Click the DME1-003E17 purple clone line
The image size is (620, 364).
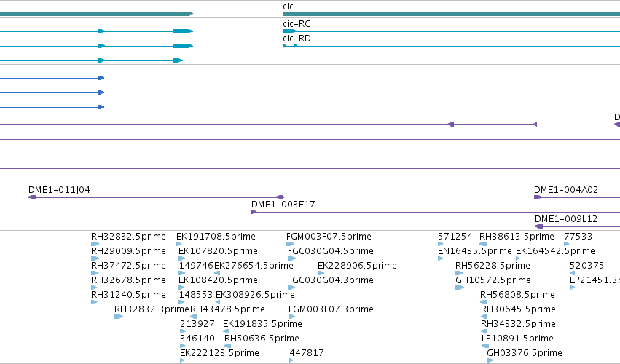(x=436, y=213)
